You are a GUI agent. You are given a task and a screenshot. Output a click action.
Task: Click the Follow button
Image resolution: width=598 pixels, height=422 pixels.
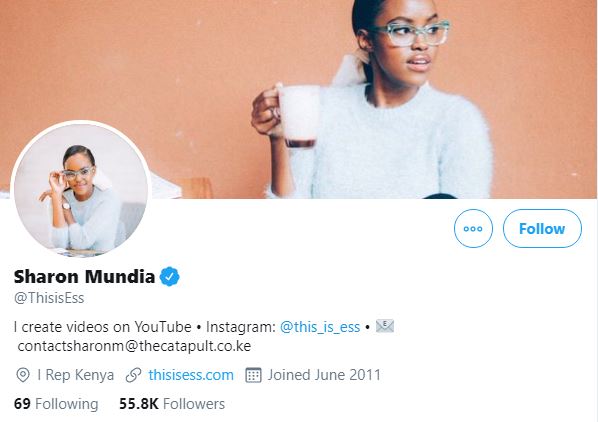point(542,228)
